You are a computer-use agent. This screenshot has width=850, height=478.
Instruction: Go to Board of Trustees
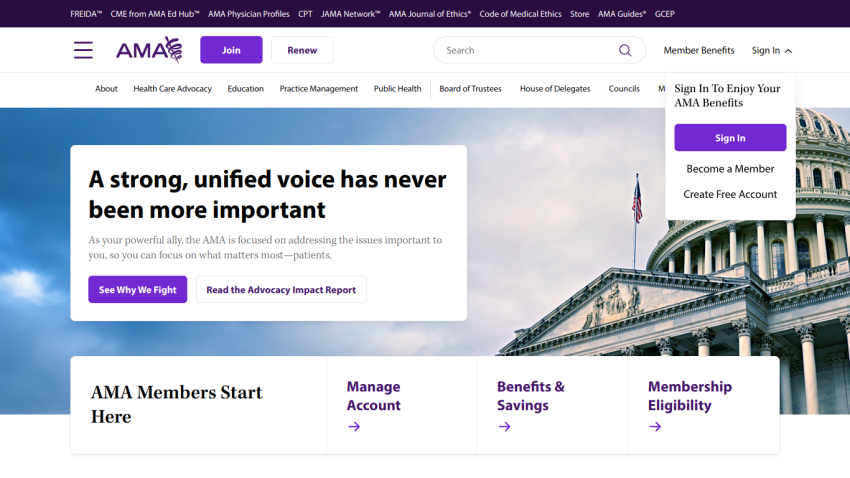[x=471, y=89]
